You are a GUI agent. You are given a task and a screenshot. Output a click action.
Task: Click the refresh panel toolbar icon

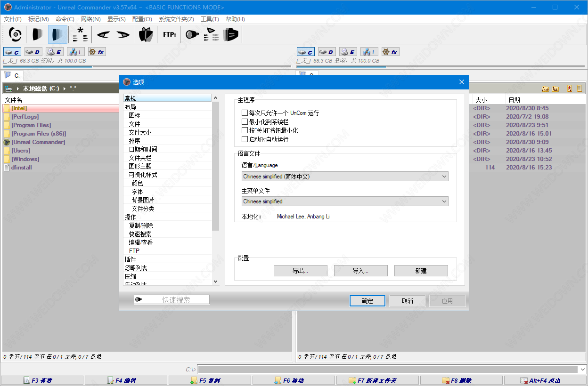click(16, 34)
